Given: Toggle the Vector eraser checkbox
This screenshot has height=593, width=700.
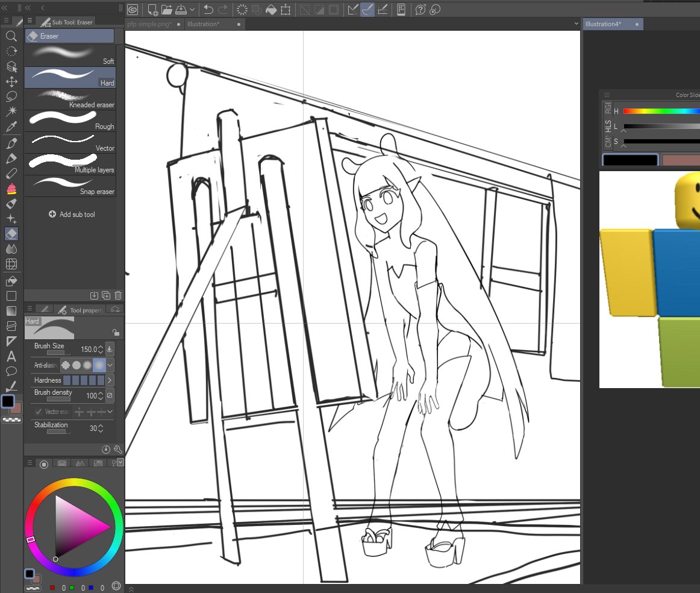Looking at the screenshot, I should click(x=39, y=411).
